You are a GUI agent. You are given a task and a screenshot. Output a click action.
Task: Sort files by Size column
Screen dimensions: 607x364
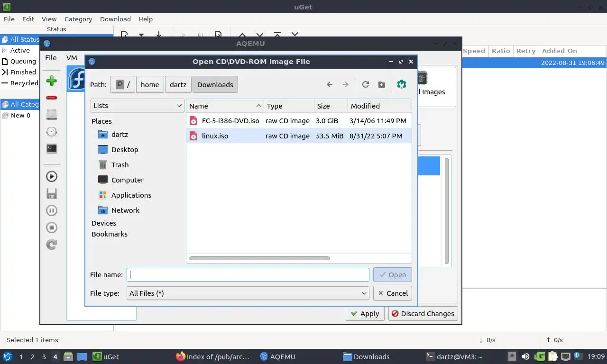331,106
